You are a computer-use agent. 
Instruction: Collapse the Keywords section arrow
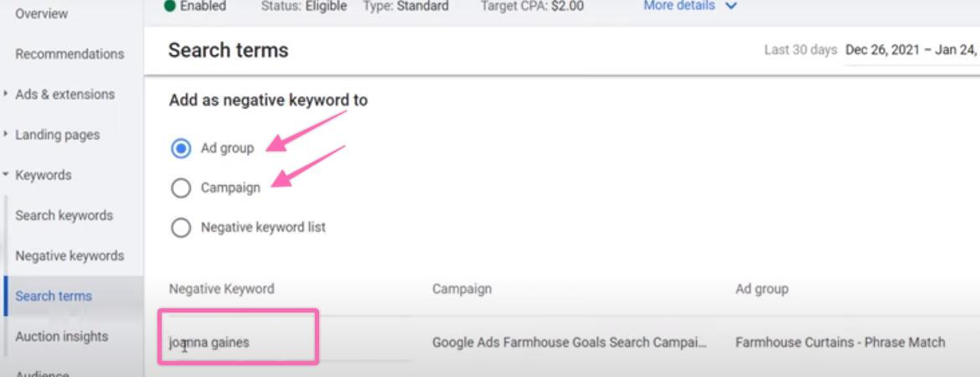point(7,175)
